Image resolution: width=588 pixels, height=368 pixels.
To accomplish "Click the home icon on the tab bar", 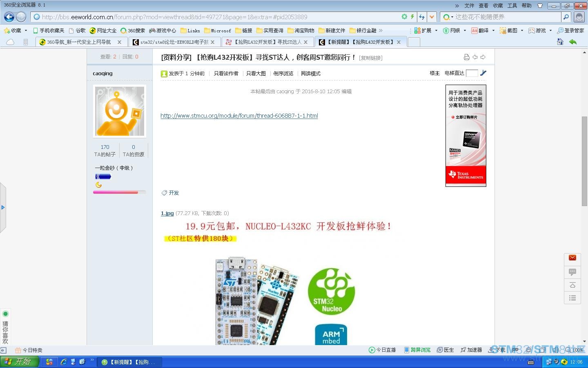I will [x=560, y=42].
